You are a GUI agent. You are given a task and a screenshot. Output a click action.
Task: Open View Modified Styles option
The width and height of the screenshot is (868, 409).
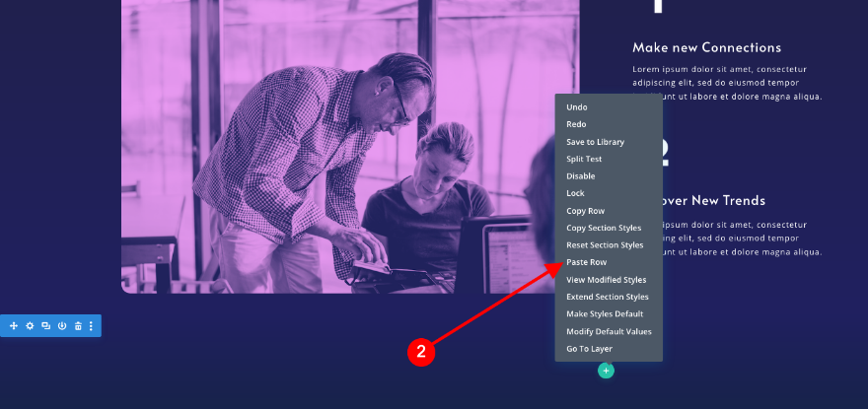point(609,280)
